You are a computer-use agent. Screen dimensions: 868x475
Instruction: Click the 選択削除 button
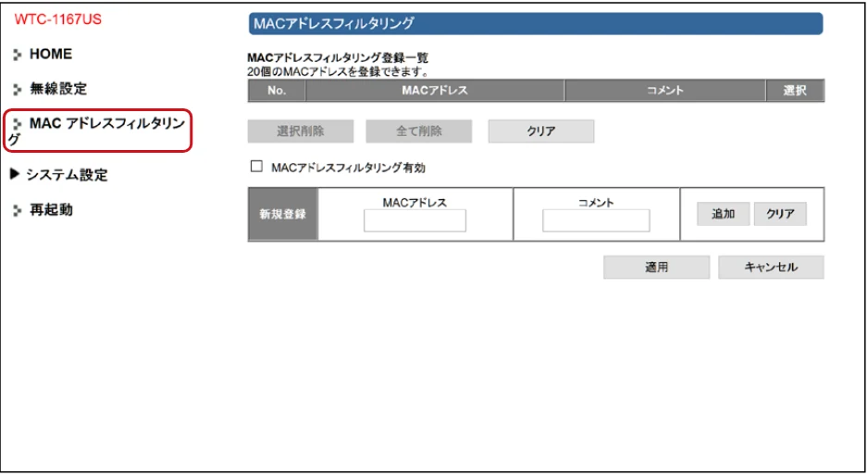301,131
